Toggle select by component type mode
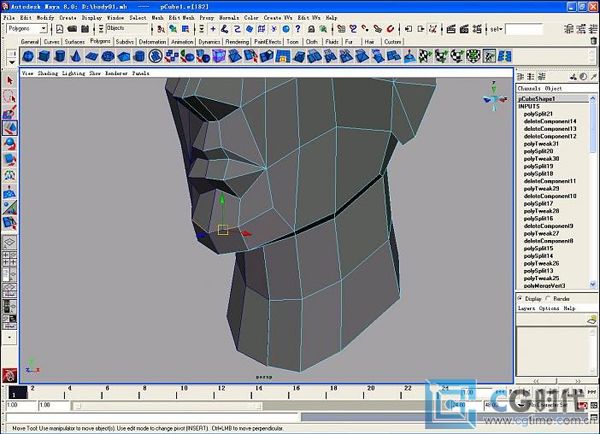Viewport: 600px width, 434px height. coord(186,29)
